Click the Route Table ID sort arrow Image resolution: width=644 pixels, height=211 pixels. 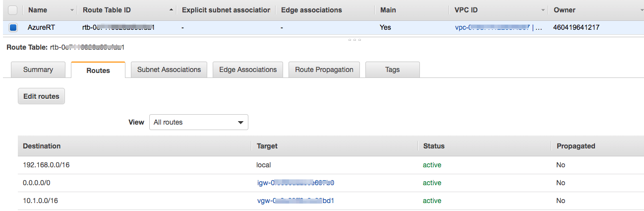172,10
